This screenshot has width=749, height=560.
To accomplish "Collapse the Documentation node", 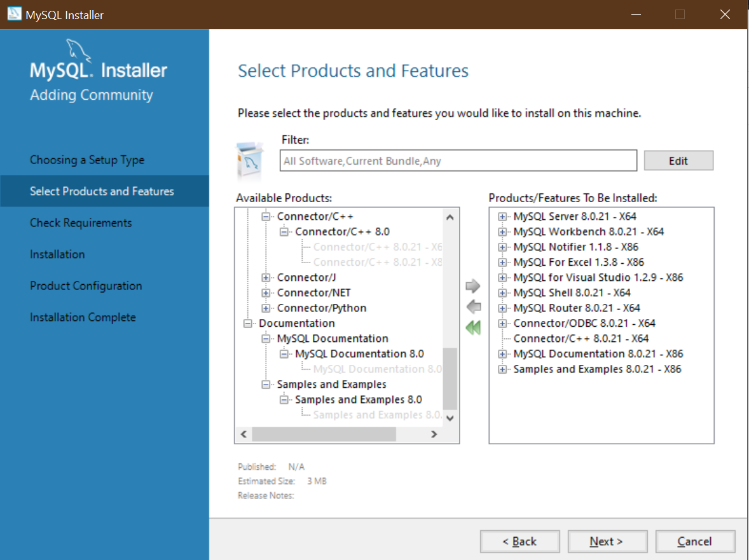I will pyautogui.click(x=248, y=324).
